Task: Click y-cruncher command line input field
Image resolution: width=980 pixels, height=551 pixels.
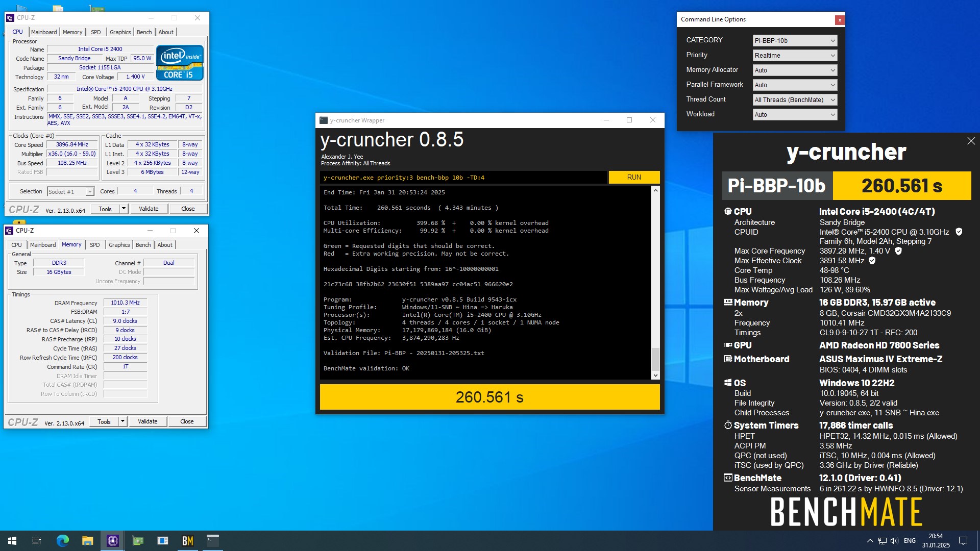Action: 463,178
